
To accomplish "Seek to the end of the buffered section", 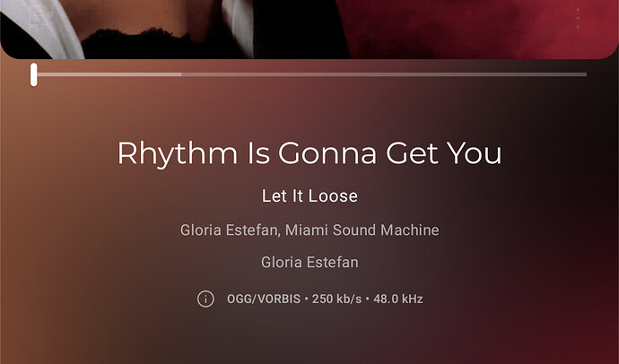I will coord(181,74).
